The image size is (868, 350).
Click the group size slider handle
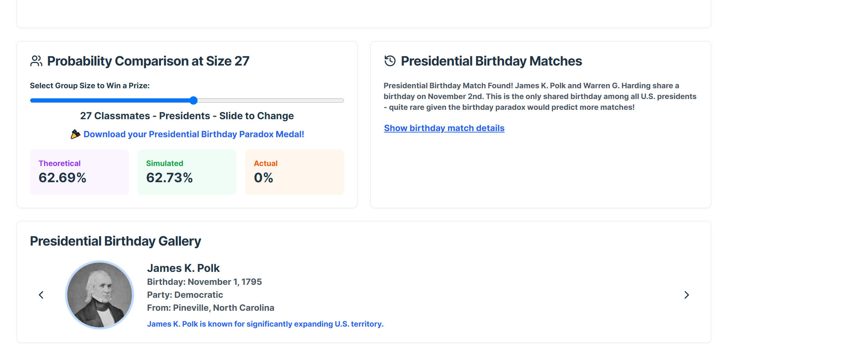tap(193, 100)
